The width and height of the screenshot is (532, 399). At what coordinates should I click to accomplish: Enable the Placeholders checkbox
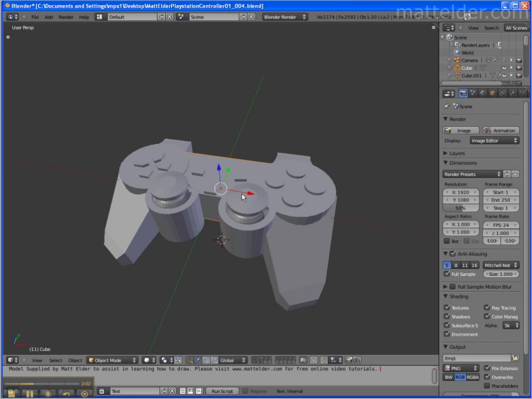(x=487, y=386)
